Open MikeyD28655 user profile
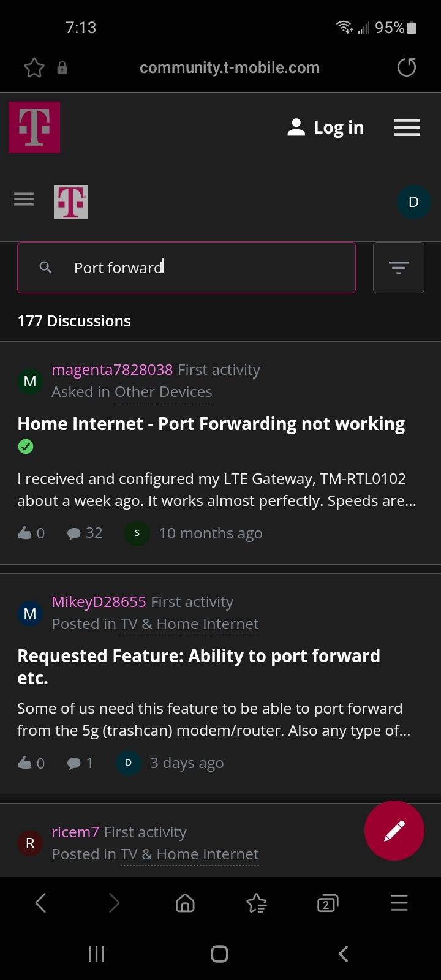 pos(99,602)
